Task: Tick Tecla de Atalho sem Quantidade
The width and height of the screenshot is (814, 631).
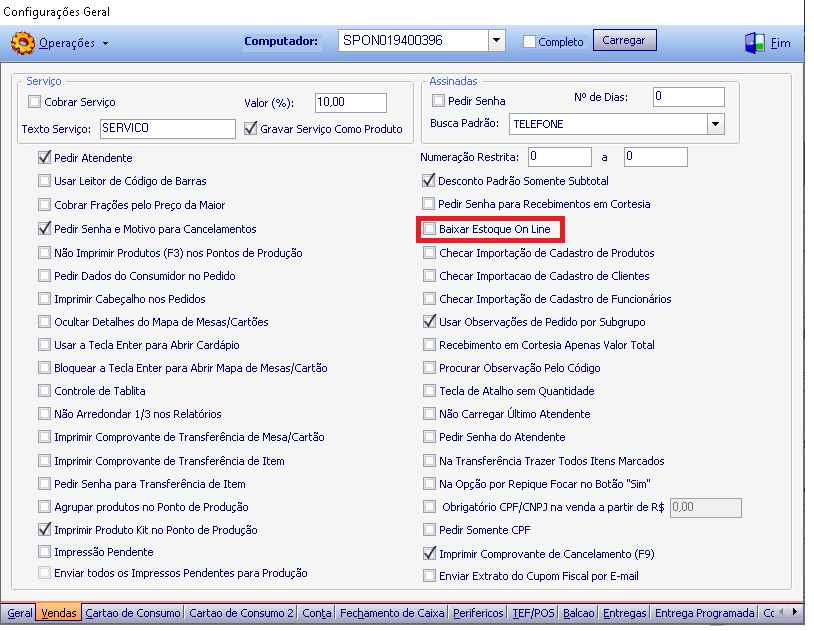Action: [x=429, y=391]
